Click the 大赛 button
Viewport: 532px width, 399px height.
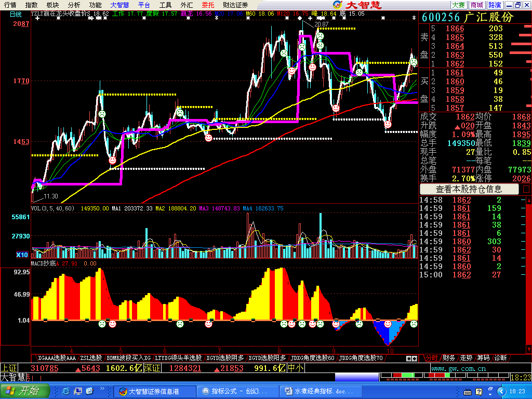click(458, 5)
